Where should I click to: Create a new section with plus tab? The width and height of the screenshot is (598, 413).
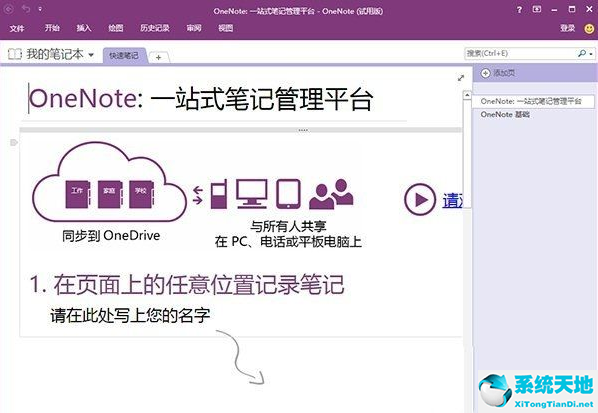pos(158,57)
